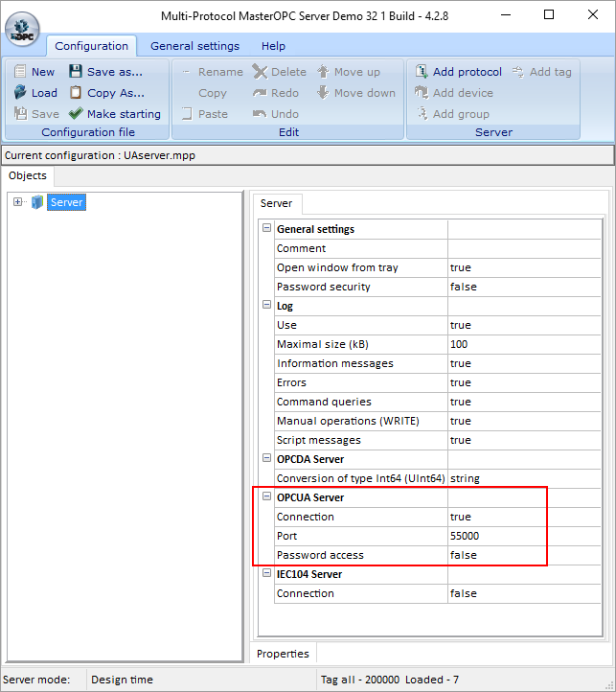616x692 pixels.
Task: Toggle Open window from tray value
Action: (x=524, y=267)
